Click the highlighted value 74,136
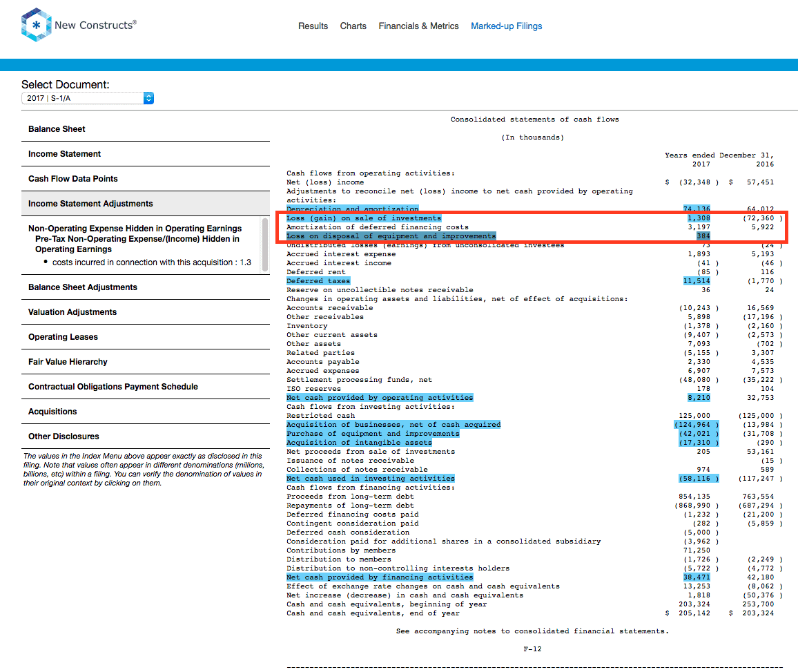 click(x=697, y=209)
